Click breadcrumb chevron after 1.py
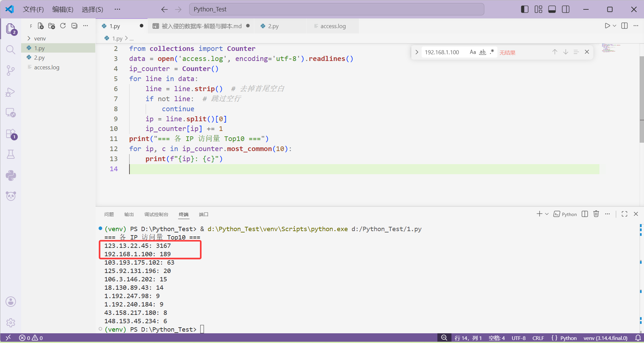The image size is (644, 343). [x=126, y=39]
